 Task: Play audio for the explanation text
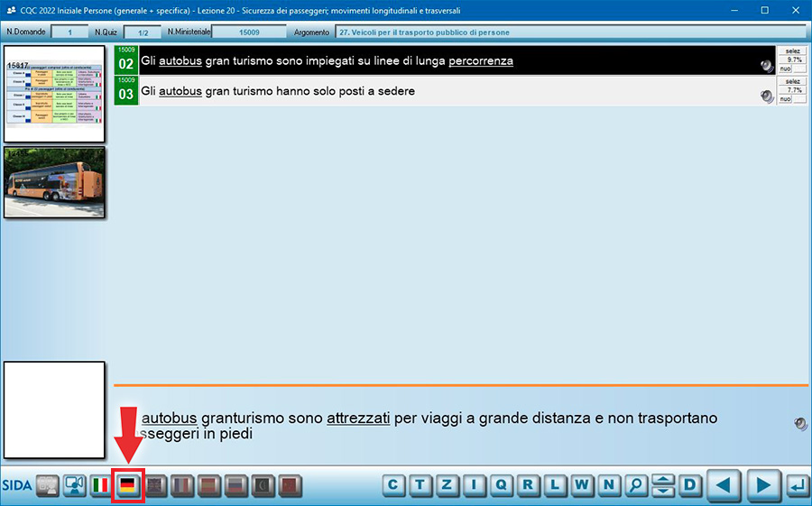click(x=799, y=424)
